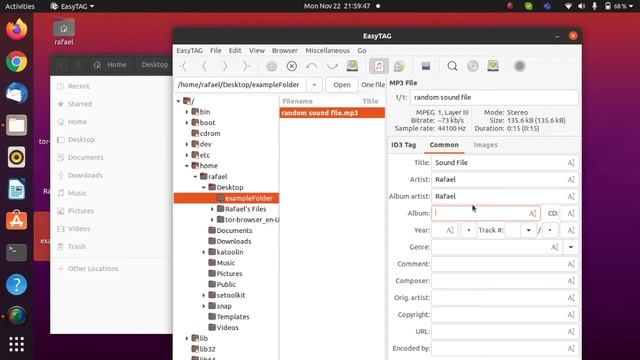Expand the Rafael's Files folder
This screenshot has width=640, height=360.
[212, 209]
